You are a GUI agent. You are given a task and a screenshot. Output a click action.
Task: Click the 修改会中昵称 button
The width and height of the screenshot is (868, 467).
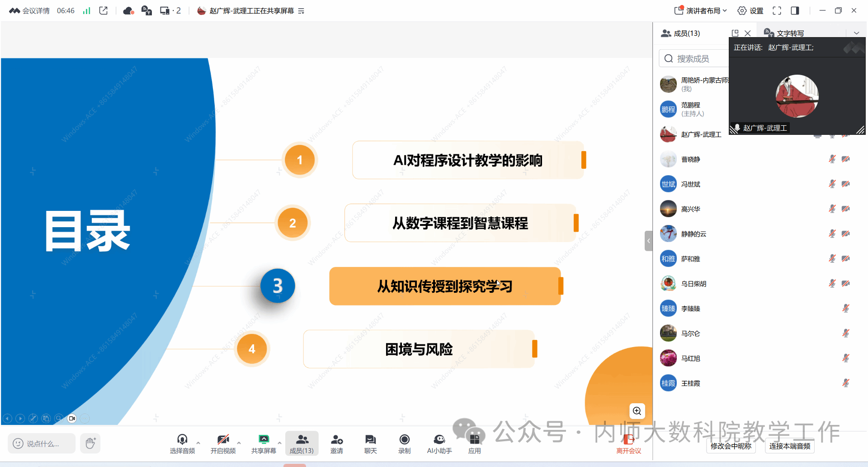coord(731,446)
